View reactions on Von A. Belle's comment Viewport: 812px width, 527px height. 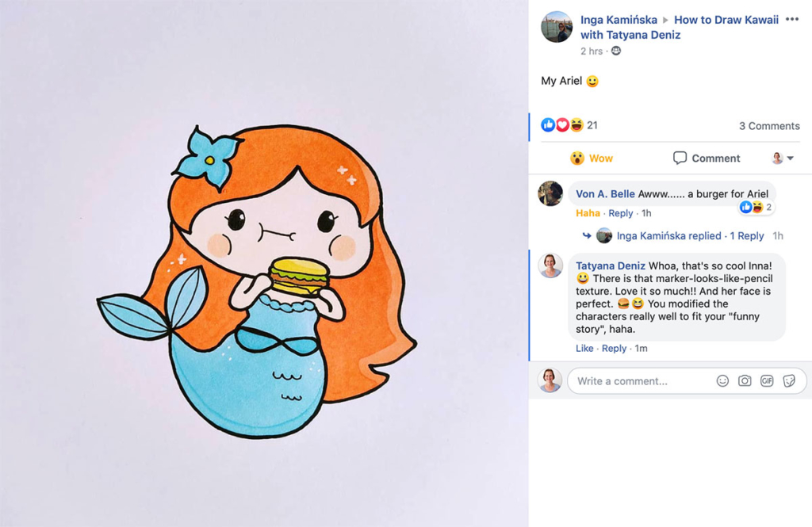756,208
